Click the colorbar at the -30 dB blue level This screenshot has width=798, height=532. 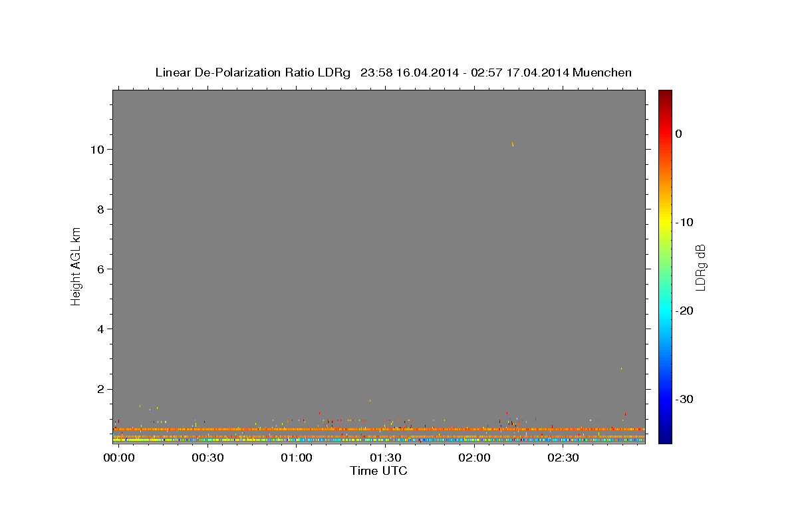(664, 399)
